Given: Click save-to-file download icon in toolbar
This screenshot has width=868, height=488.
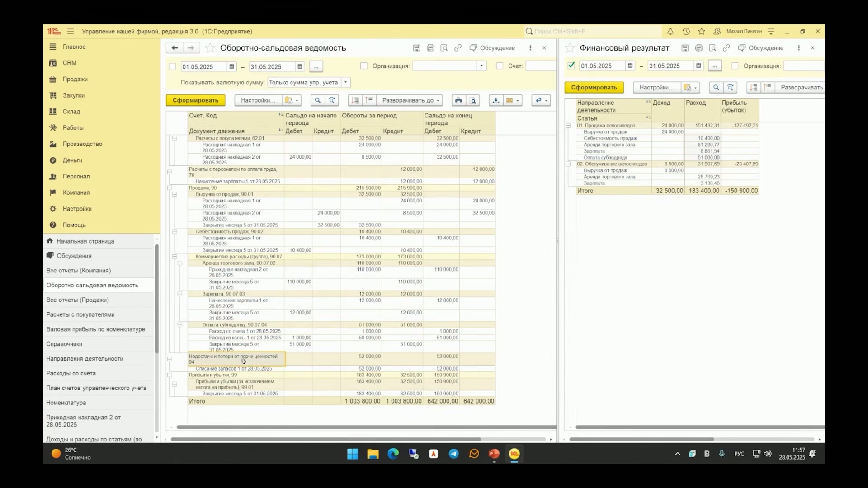Looking at the screenshot, I should pos(496,100).
